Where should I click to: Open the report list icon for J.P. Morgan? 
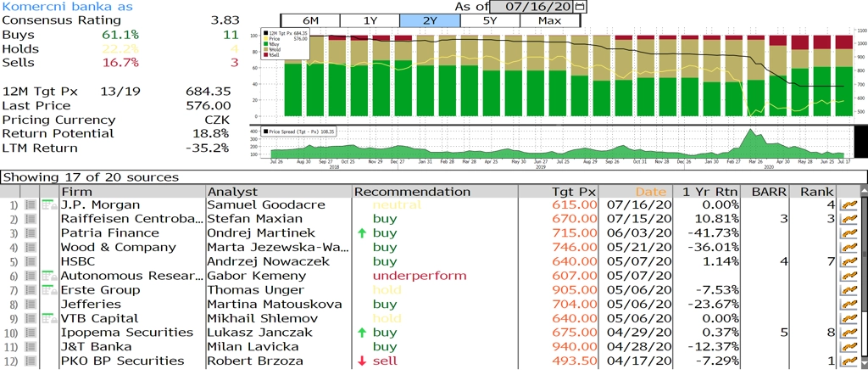coord(31,204)
